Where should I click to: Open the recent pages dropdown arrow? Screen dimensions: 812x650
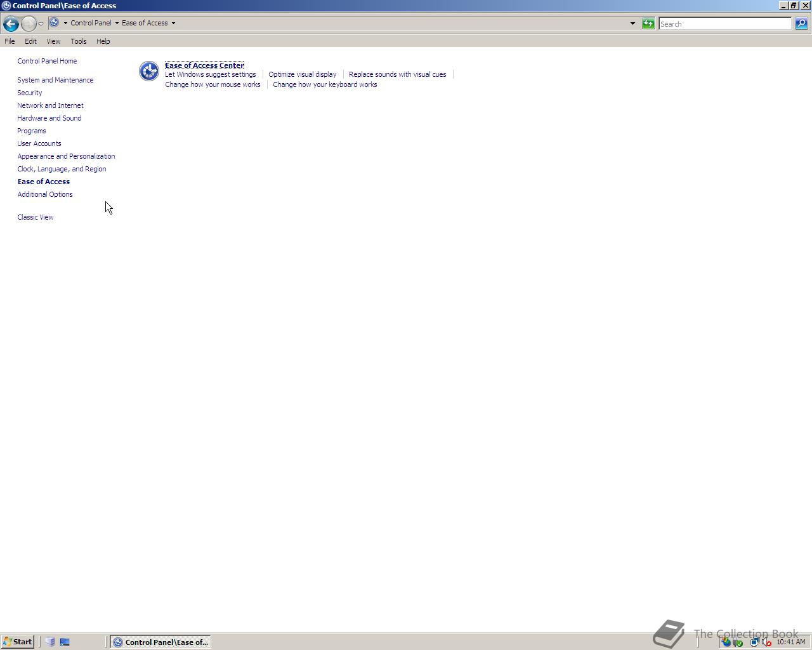point(41,24)
